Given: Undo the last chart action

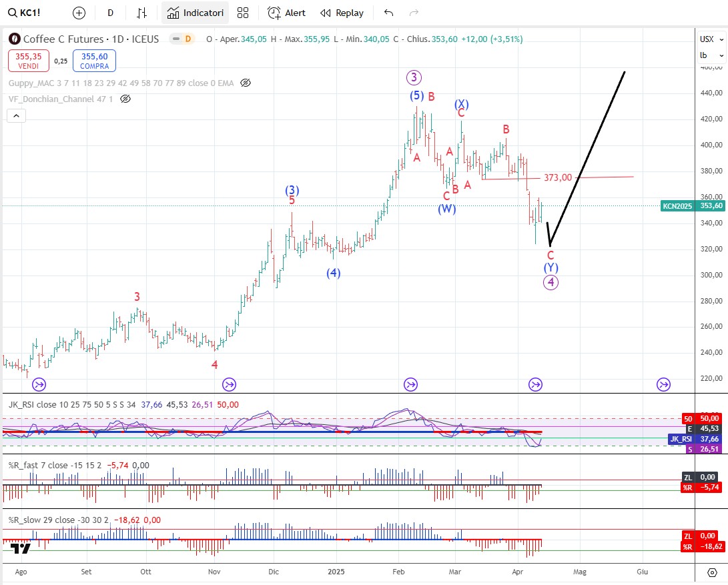Looking at the screenshot, I should [x=389, y=13].
